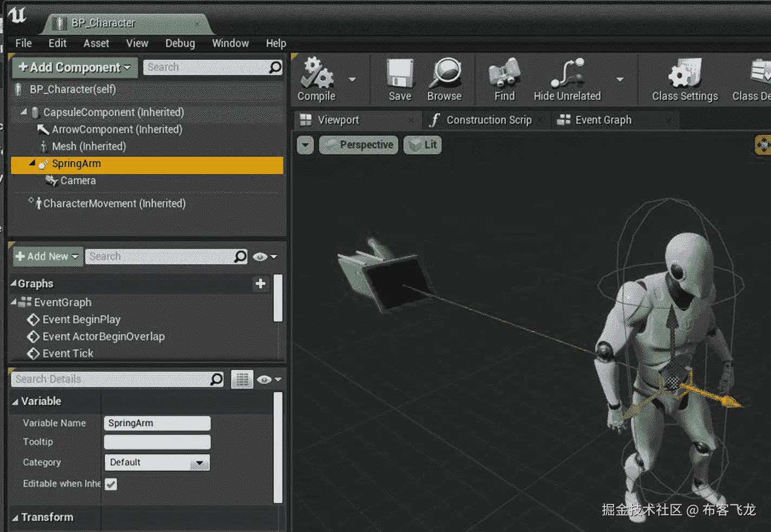Click the details panel scrollbar
Viewport: 771px width, 532px height.
pyautogui.click(x=278, y=448)
